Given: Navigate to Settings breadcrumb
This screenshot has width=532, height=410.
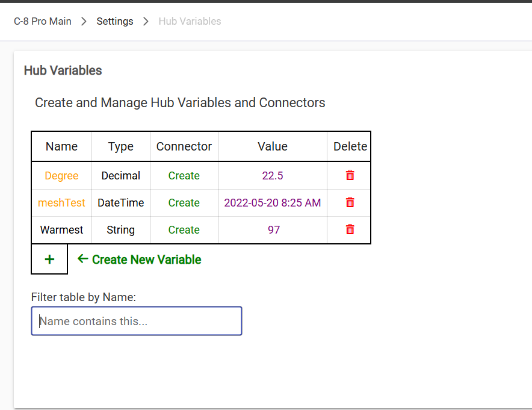Looking at the screenshot, I should coord(115,21).
